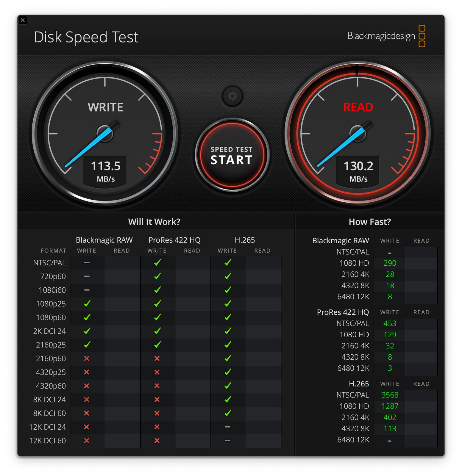Screen dimensions: 462x476
Task: Click the 28 value for Blackmagic RAW 2160 4K
Action: pos(390,274)
